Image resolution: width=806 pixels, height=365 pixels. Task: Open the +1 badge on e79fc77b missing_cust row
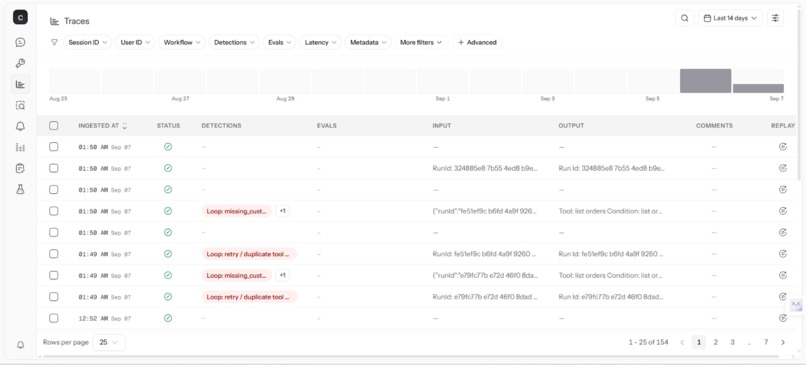282,276
